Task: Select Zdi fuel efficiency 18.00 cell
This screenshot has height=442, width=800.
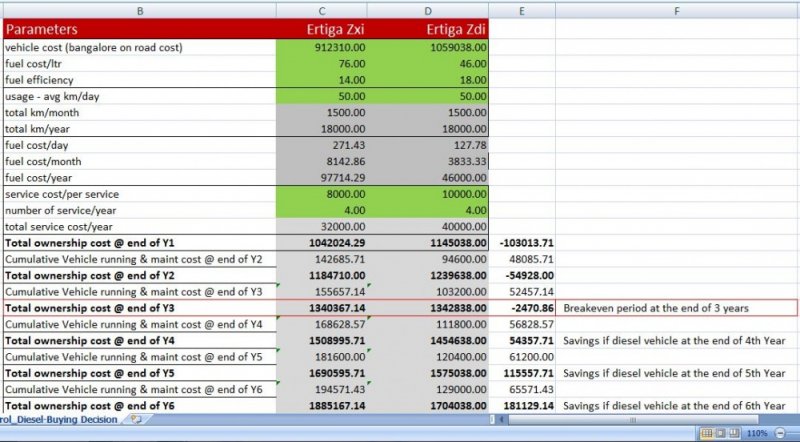Action: (428, 80)
